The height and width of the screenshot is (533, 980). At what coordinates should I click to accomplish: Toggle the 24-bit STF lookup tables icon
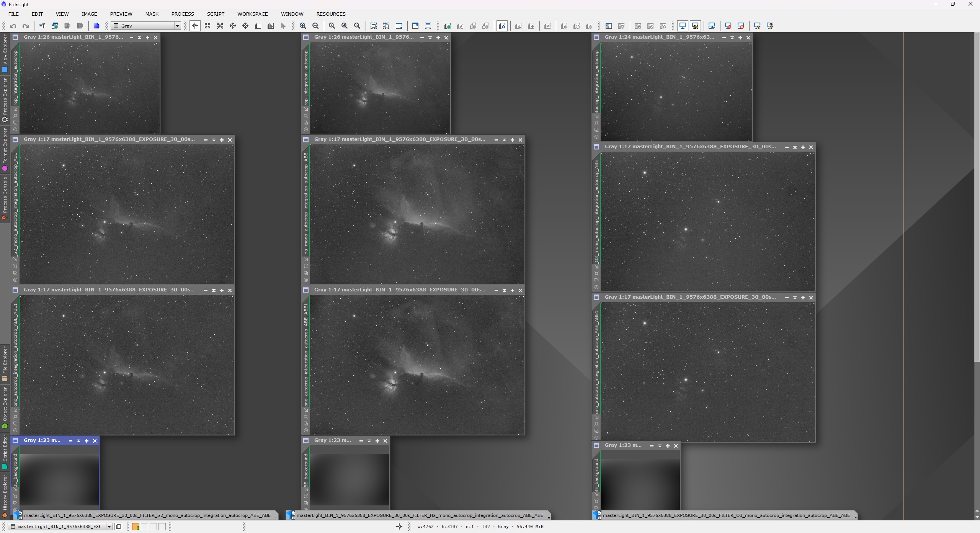pos(695,26)
